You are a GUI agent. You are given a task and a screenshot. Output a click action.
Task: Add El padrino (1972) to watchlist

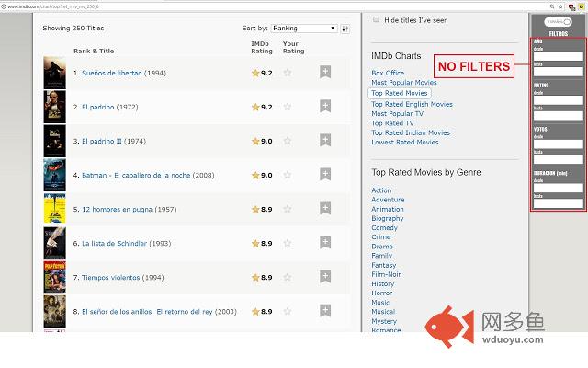(325, 107)
